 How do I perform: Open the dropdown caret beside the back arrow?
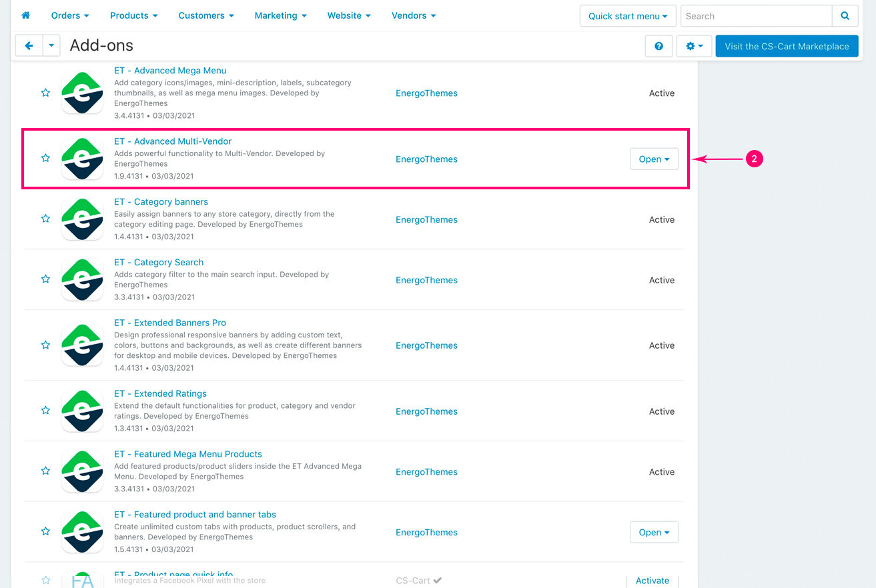[51, 46]
